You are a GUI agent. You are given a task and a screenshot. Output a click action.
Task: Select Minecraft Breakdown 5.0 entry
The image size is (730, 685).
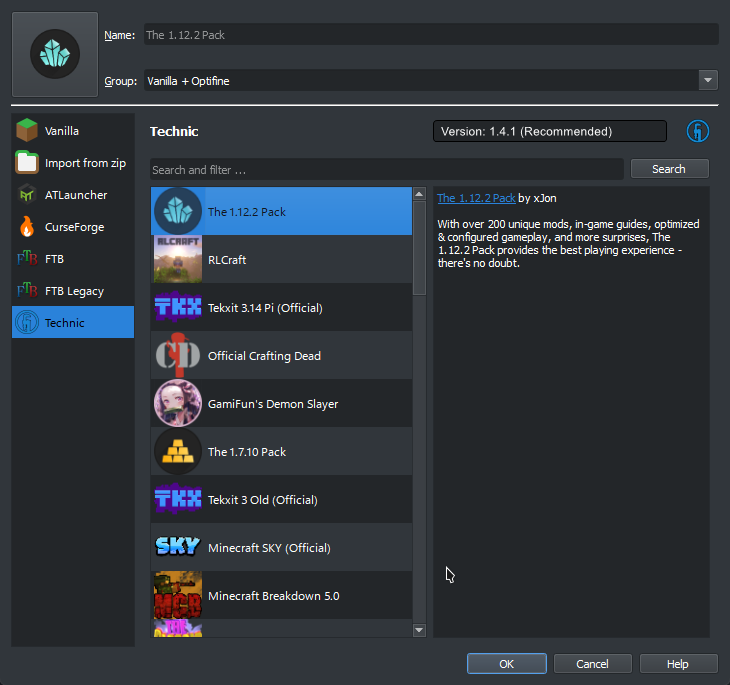click(281, 595)
